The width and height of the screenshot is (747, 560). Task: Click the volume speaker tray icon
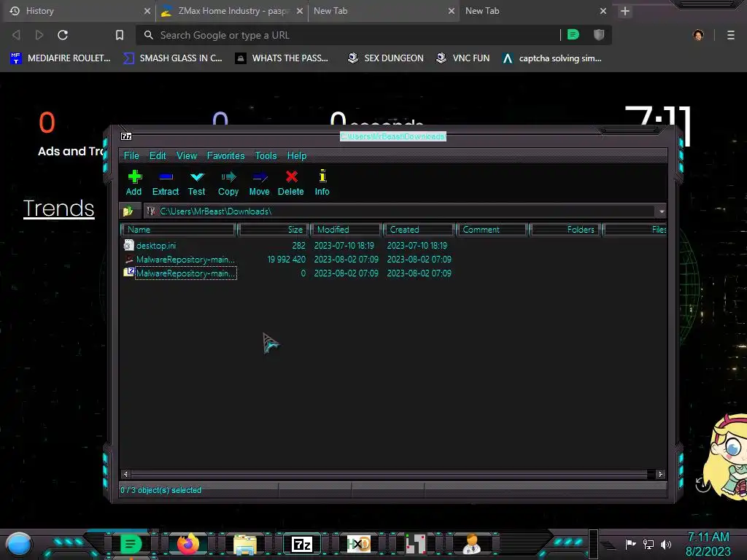(666, 544)
